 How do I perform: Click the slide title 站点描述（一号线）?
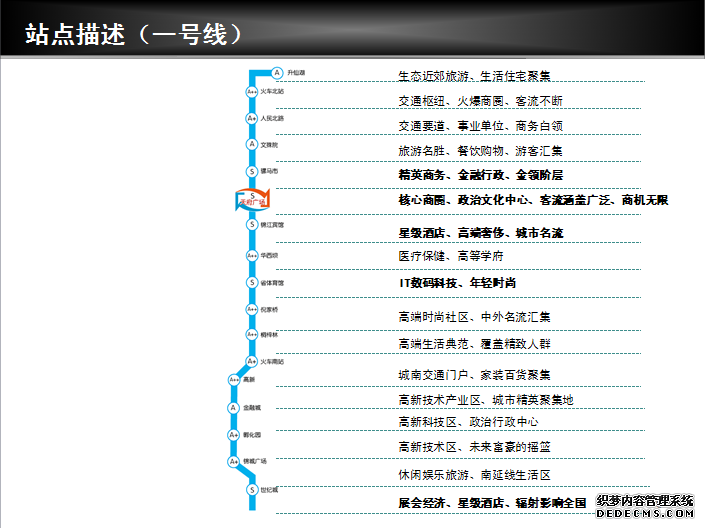pyautogui.click(x=134, y=34)
